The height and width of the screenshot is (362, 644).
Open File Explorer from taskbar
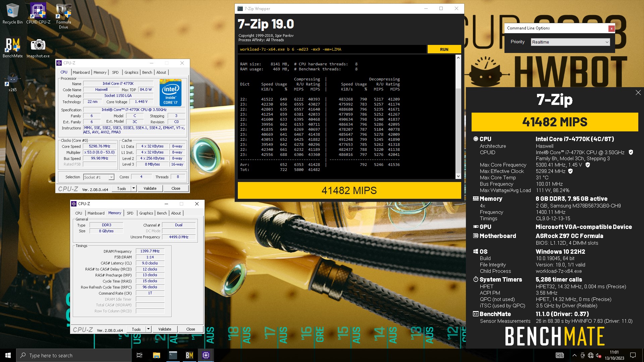156,355
